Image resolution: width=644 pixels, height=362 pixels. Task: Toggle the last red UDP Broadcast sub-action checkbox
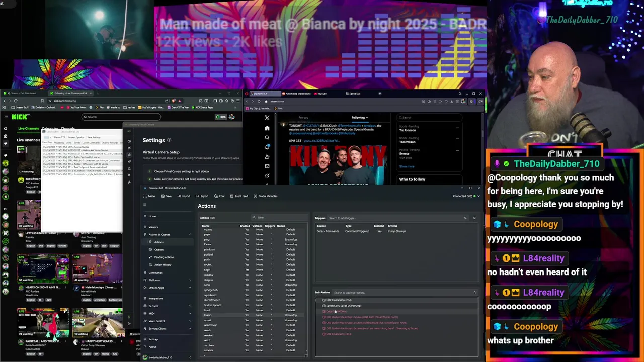pos(324,334)
